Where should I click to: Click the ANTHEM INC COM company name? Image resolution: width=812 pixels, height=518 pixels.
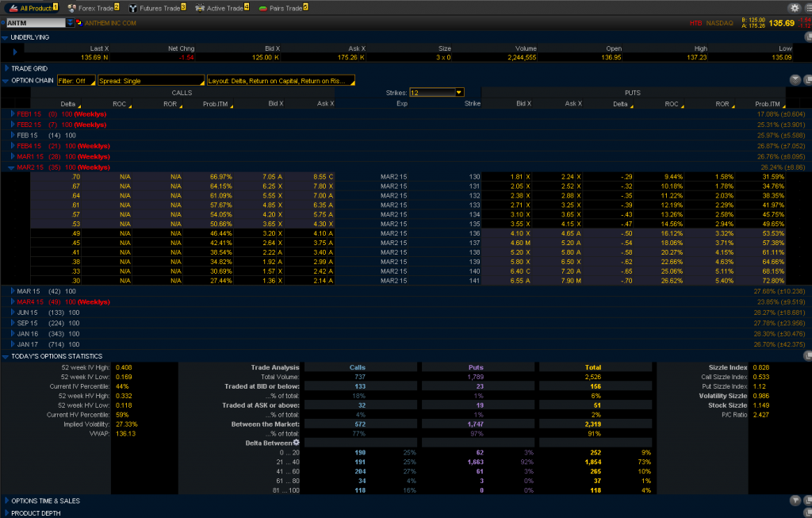point(110,23)
